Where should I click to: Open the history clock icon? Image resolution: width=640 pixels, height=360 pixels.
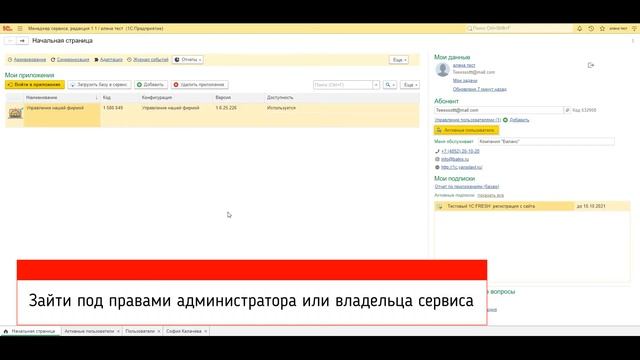tap(591, 29)
